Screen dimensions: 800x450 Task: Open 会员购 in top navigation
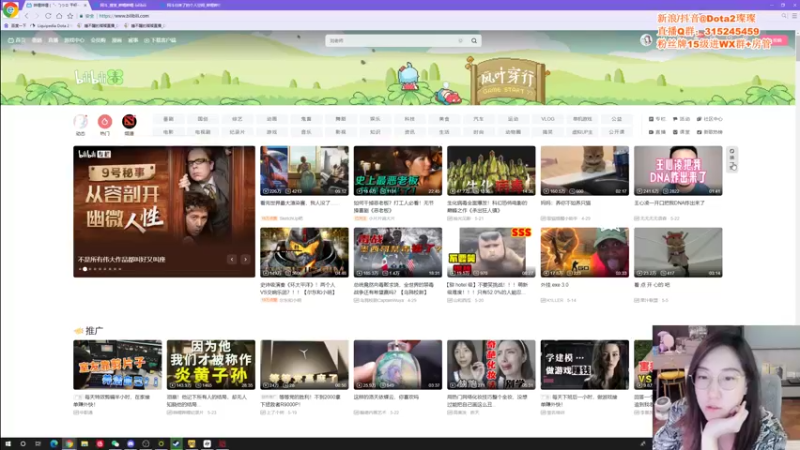pos(98,40)
